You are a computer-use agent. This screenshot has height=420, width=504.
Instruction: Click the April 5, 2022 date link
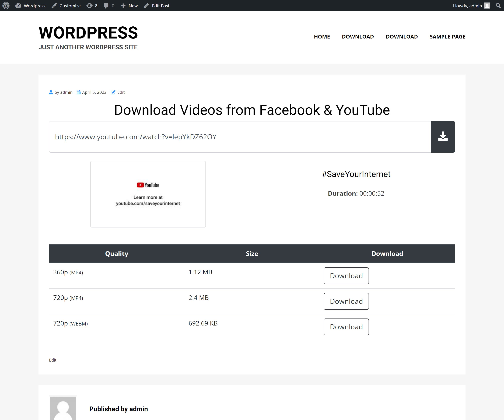(x=94, y=92)
